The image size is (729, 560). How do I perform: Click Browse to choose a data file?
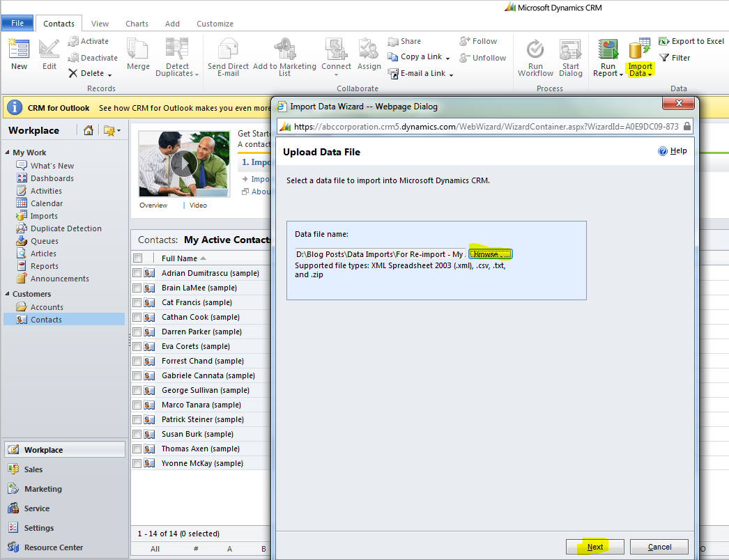(491, 254)
